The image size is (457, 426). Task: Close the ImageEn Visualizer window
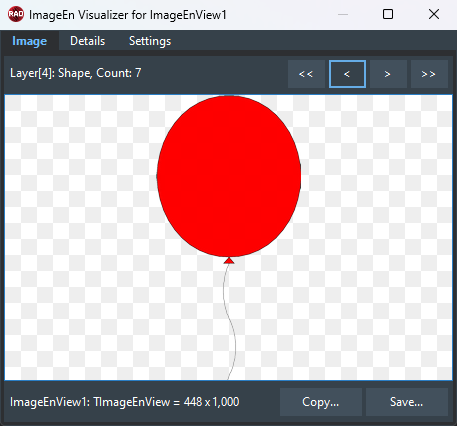[x=434, y=14]
